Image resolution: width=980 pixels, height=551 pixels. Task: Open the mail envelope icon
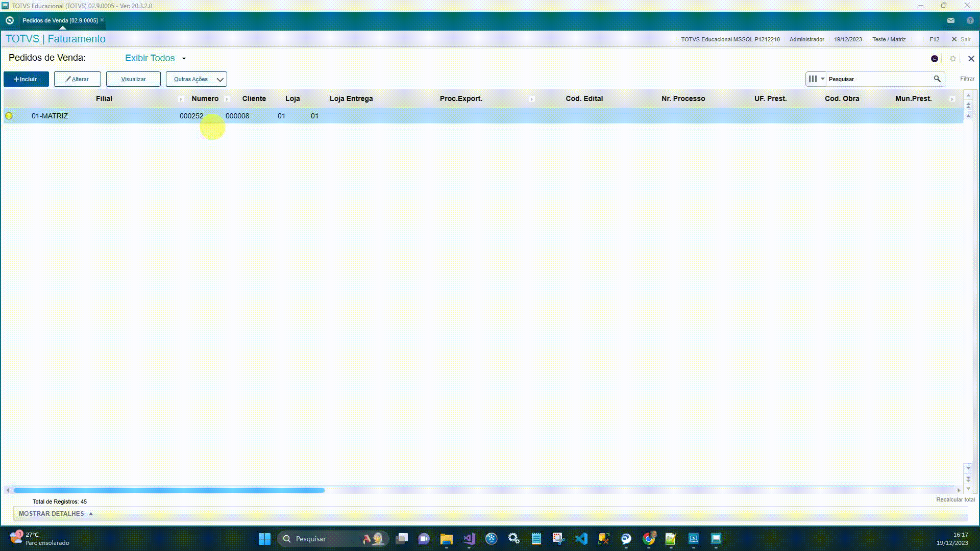click(950, 20)
